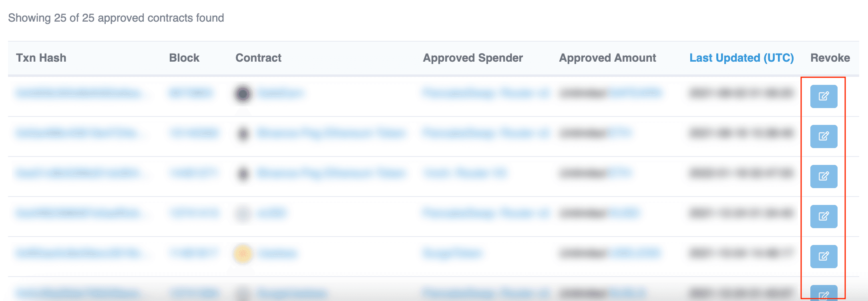Click the revoke edit icon in the first row
The image size is (868, 301).
824,96
